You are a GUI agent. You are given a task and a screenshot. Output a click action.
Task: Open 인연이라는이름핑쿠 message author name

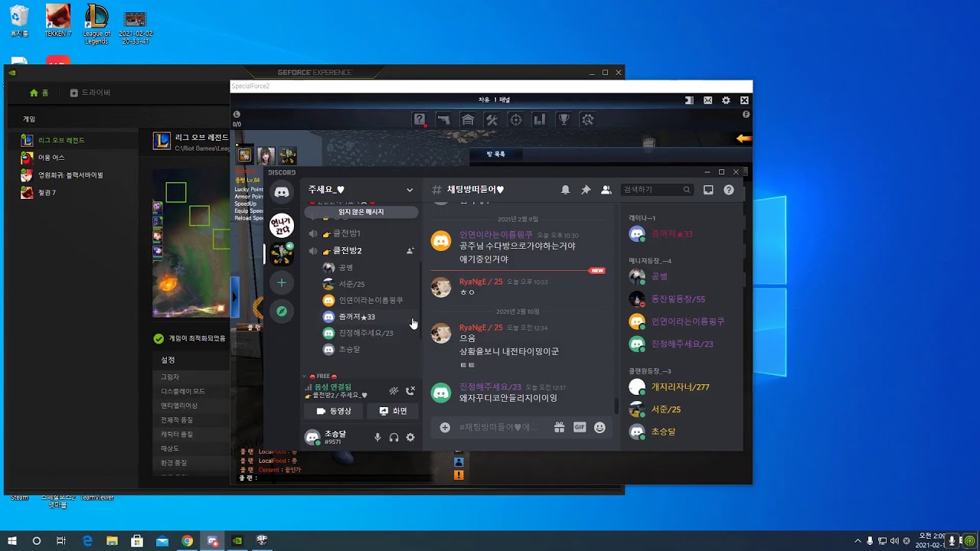496,235
